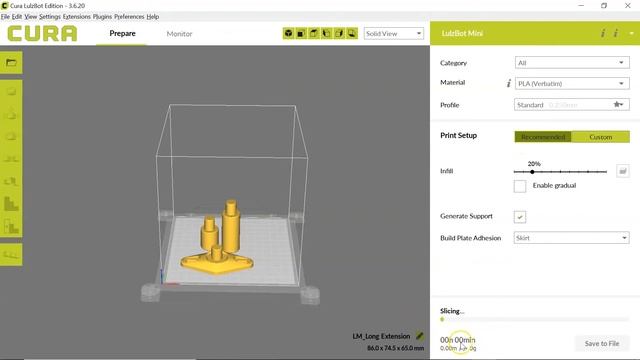Toggle the Enable gradual checkbox

tap(520, 186)
